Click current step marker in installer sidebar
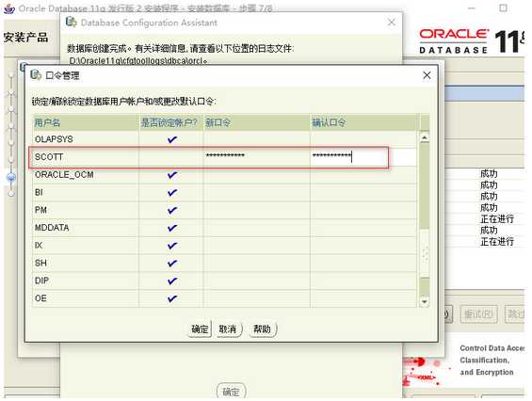Screen dimensions: 532x401 [x=11, y=177]
